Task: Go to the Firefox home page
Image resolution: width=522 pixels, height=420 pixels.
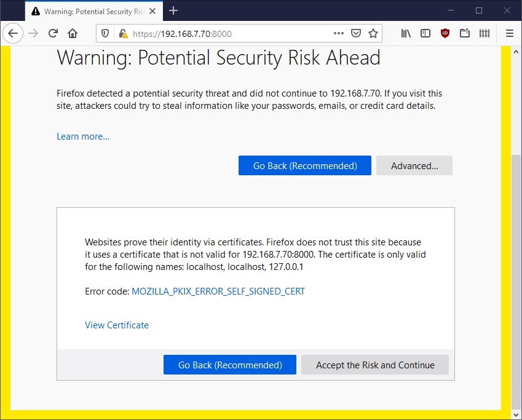Action: click(73, 33)
